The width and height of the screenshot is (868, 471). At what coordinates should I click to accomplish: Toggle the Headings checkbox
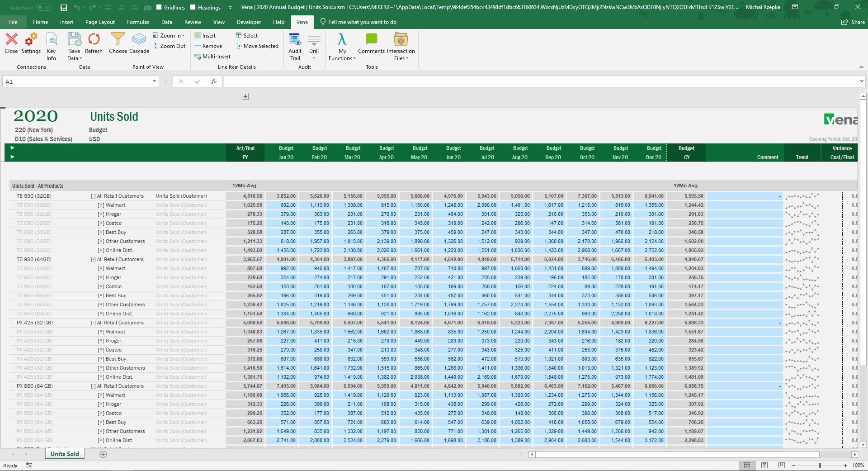pos(193,7)
